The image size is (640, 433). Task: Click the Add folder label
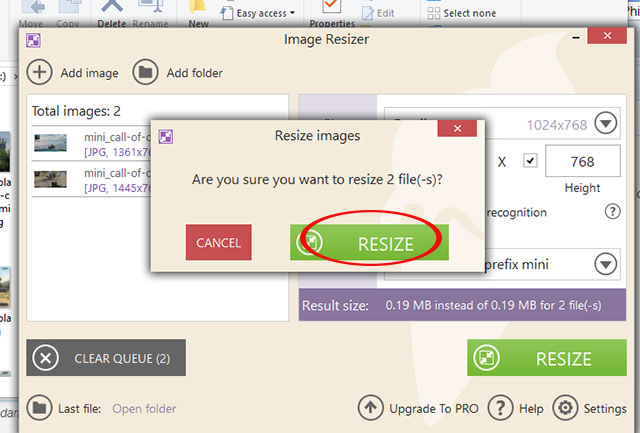click(195, 73)
